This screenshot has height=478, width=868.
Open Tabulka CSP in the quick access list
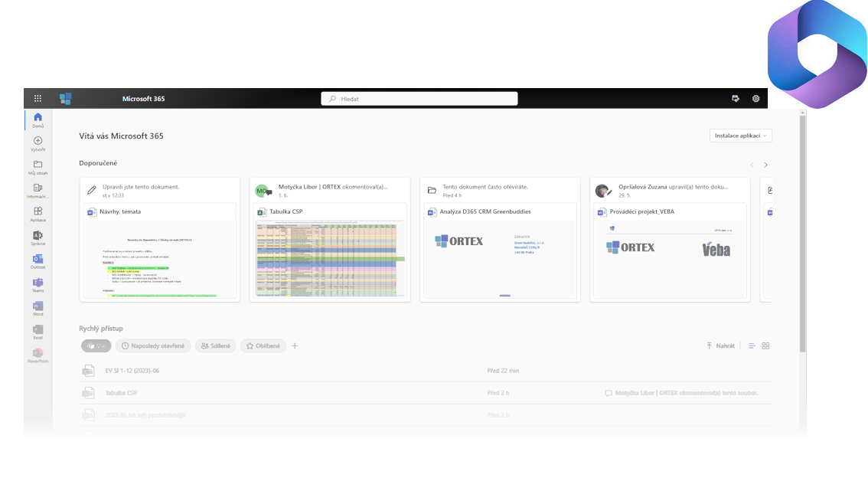(x=121, y=393)
